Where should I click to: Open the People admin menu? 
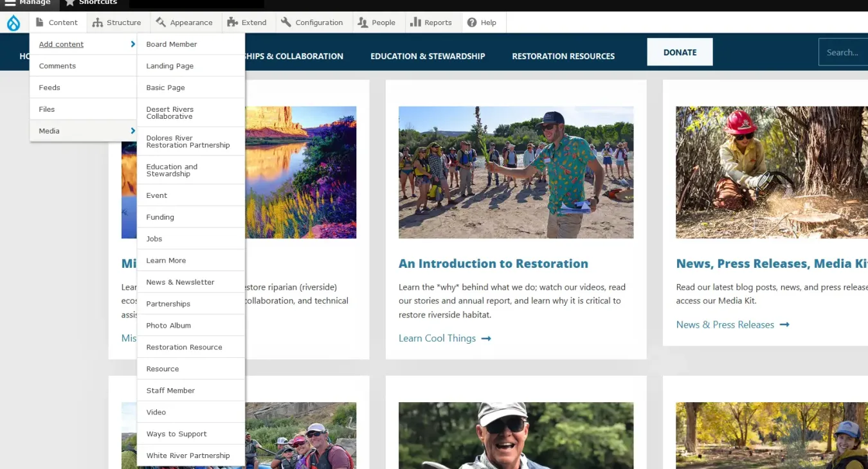click(377, 22)
